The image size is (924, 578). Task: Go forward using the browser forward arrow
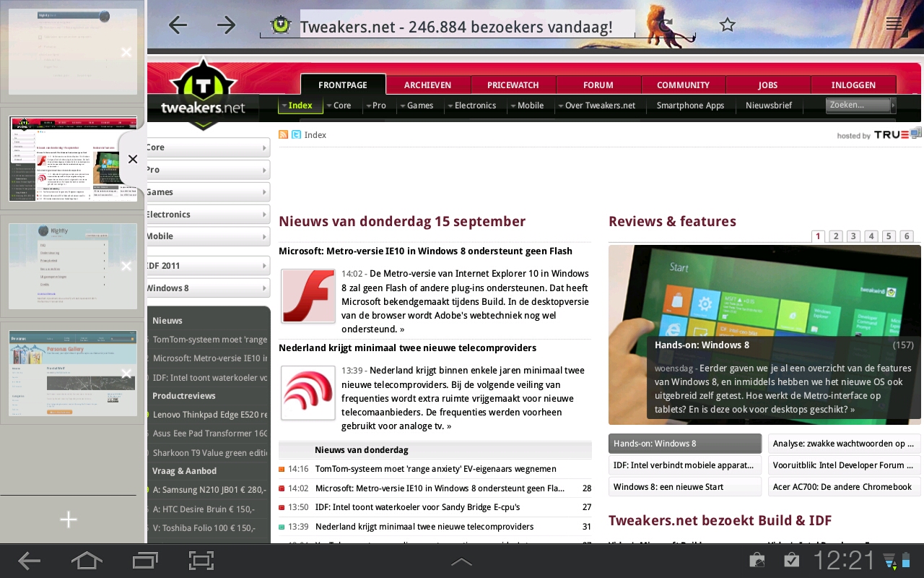227,25
